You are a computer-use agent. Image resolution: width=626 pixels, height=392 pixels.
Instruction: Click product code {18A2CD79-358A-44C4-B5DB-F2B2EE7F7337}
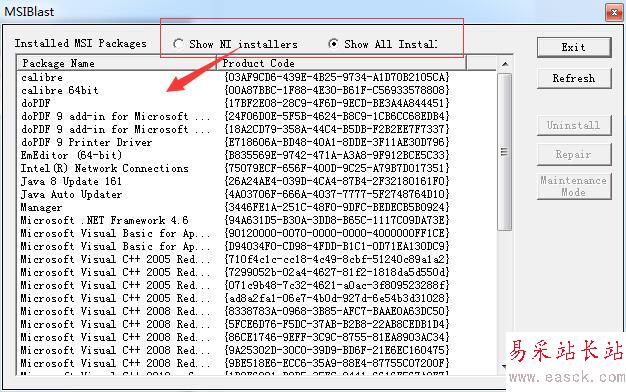tap(337, 129)
